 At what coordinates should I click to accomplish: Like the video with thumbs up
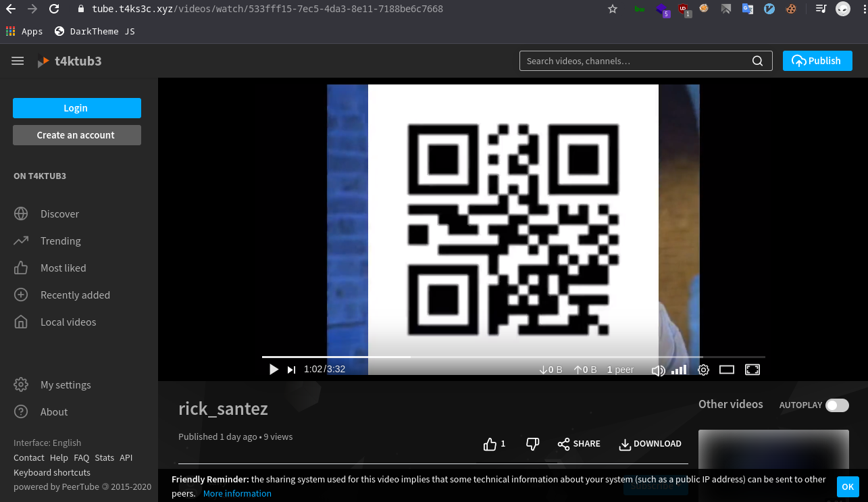point(491,444)
